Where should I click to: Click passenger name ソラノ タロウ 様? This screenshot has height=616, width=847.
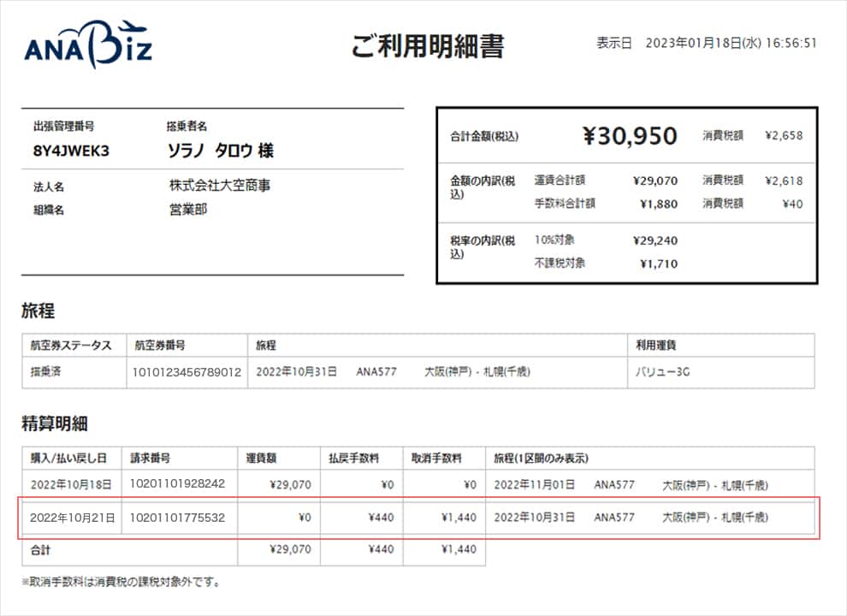point(221,151)
